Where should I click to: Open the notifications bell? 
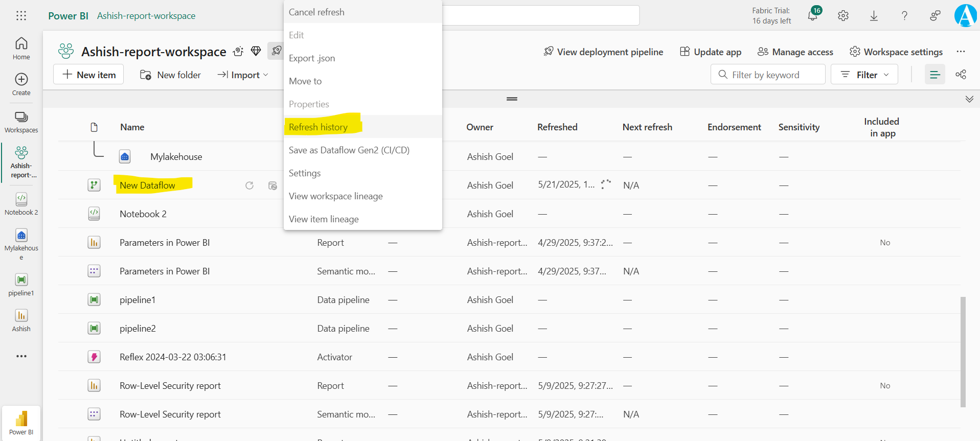click(812, 16)
